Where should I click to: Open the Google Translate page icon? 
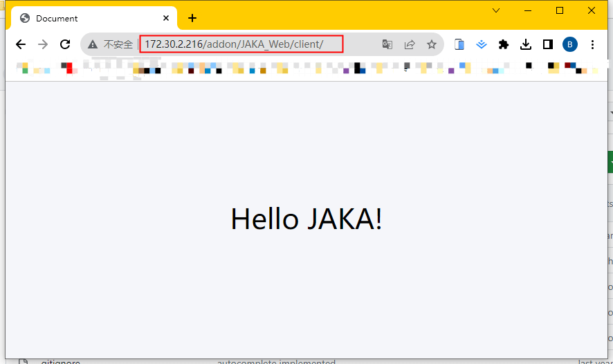[387, 44]
